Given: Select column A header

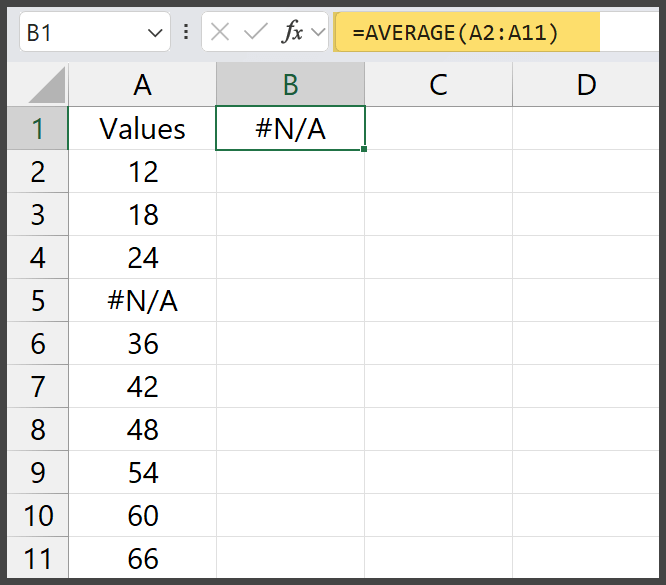Looking at the screenshot, I should click(142, 85).
